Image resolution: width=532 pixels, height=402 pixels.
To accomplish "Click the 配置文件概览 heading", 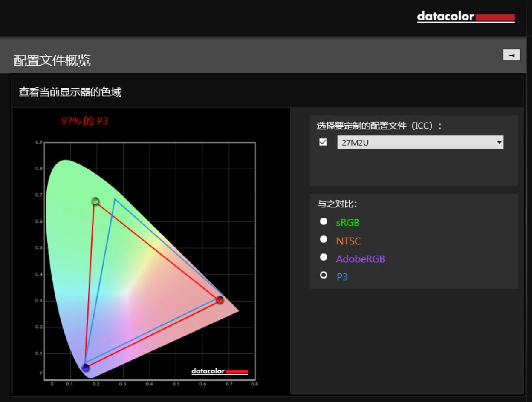I will 52,61.
